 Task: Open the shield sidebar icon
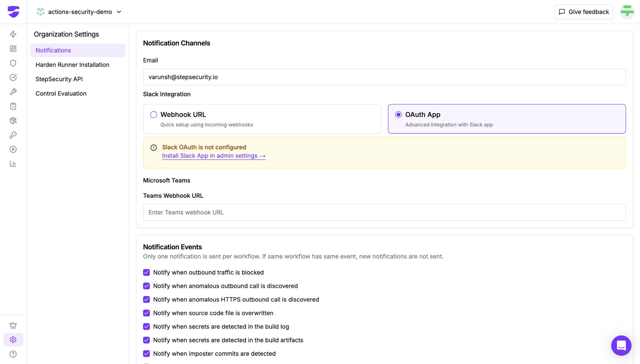click(13, 63)
